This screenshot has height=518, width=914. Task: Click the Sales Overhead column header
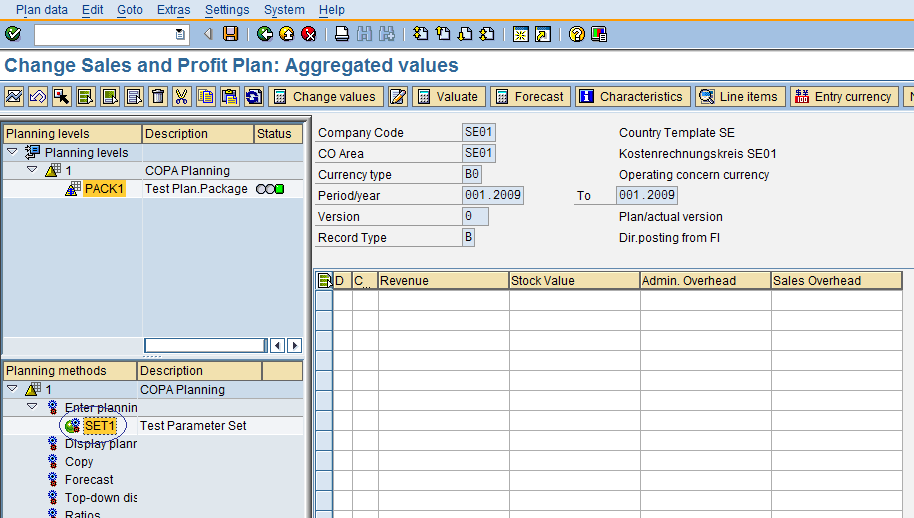(x=836, y=281)
